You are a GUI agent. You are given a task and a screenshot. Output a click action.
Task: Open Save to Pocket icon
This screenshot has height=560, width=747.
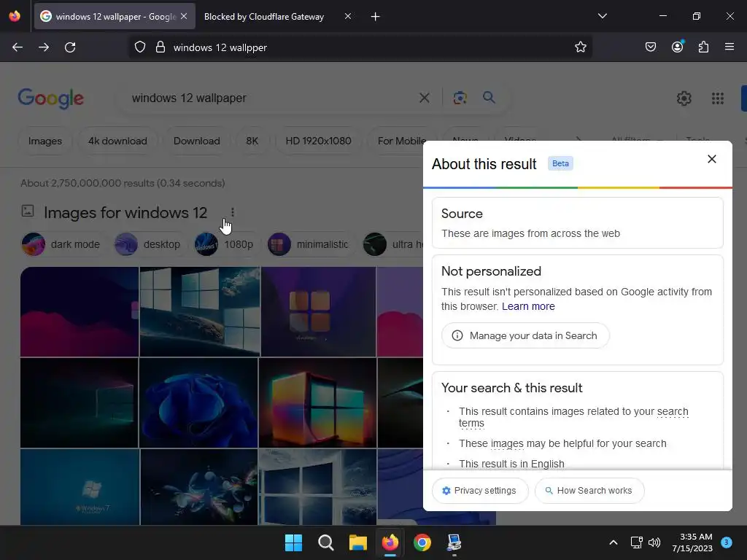[650, 47]
